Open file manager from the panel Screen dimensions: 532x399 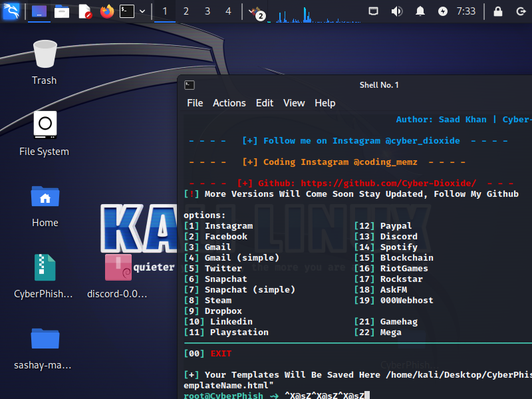pos(62,11)
